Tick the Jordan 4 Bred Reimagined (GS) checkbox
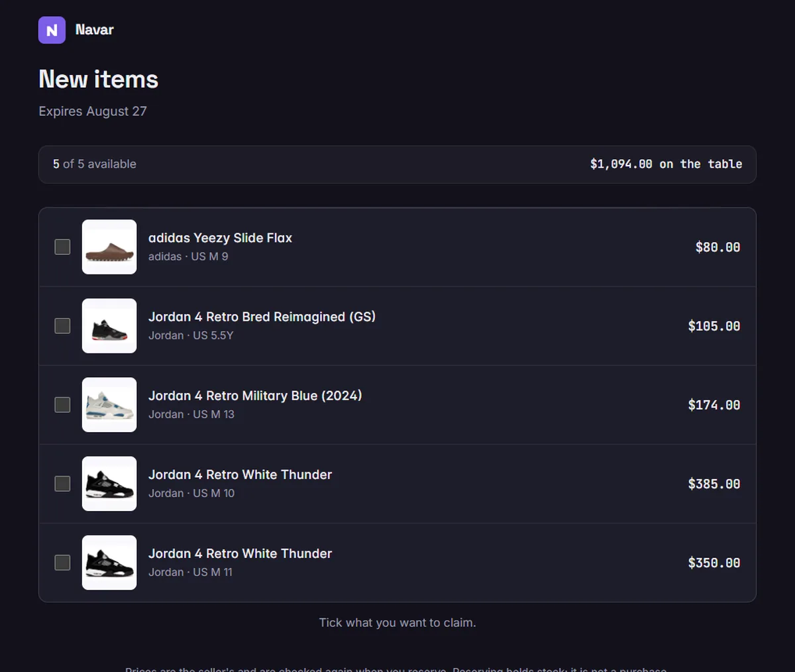This screenshot has height=672, width=795. tap(62, 325)
